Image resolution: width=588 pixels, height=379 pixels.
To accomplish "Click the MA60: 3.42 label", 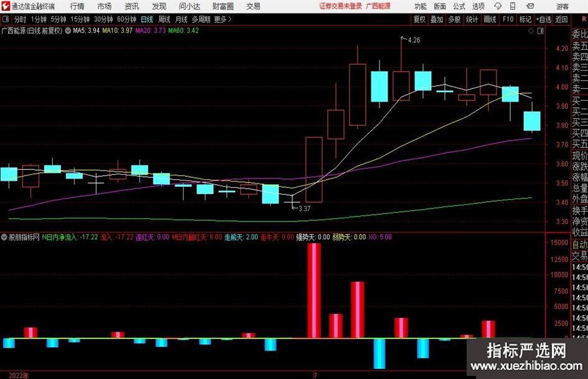I will (x=184, y=30).
